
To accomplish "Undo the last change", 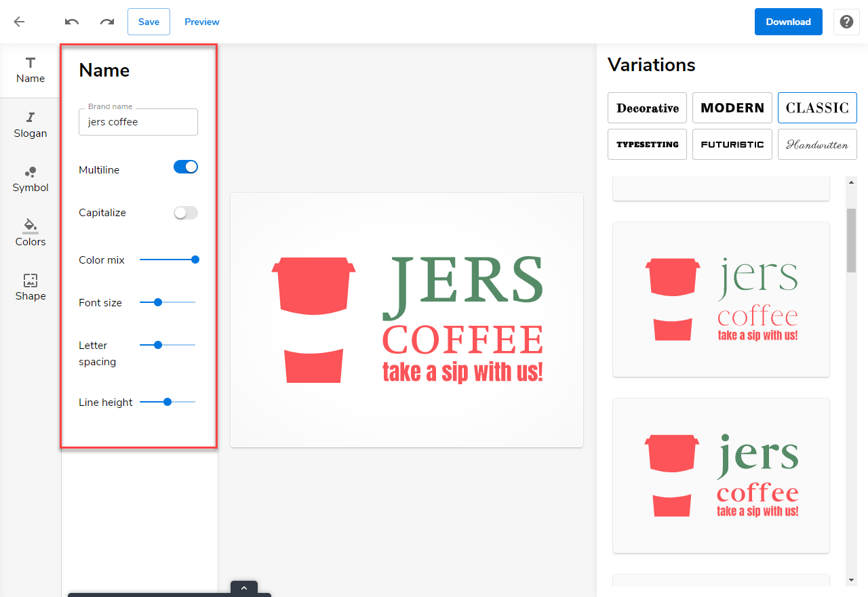I will pos(72,22).
